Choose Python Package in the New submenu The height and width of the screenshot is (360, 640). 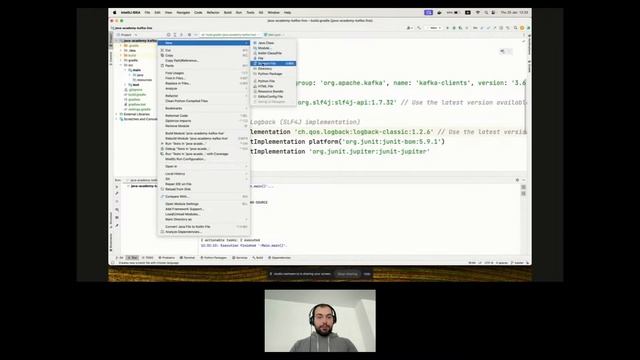[x=273, y=74]
